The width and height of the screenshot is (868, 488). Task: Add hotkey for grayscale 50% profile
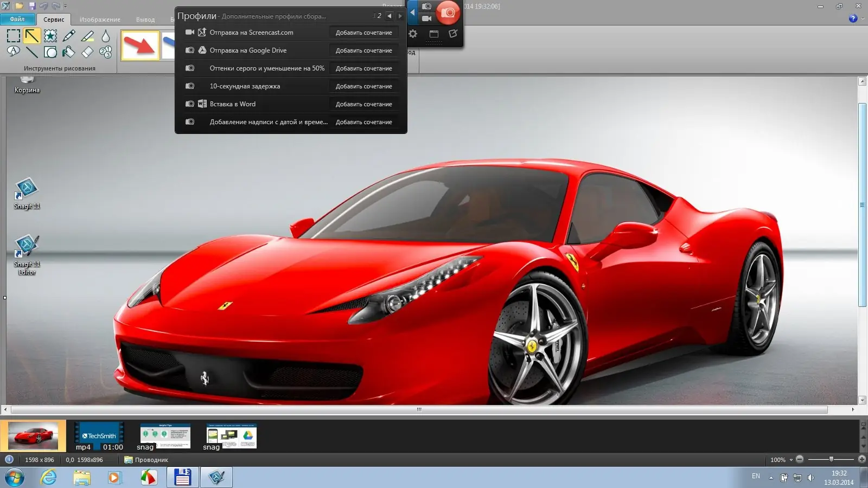(363, 68)
